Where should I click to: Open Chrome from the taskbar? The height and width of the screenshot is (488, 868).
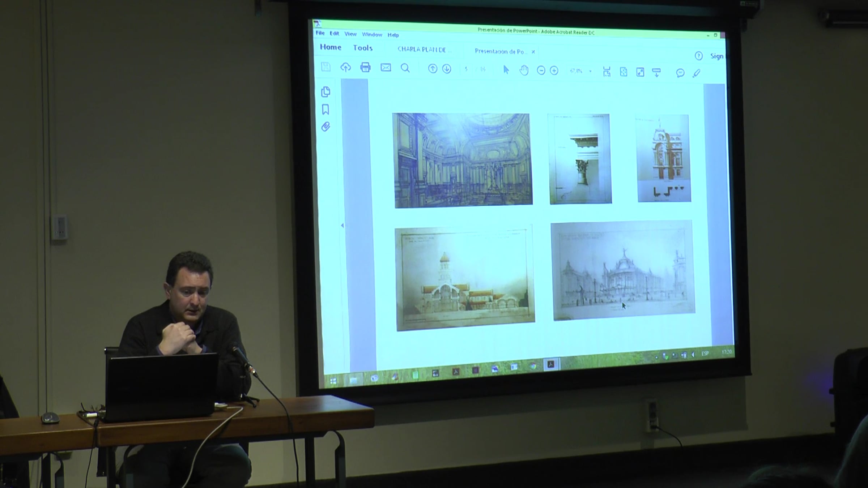click(x=532, y=366)
